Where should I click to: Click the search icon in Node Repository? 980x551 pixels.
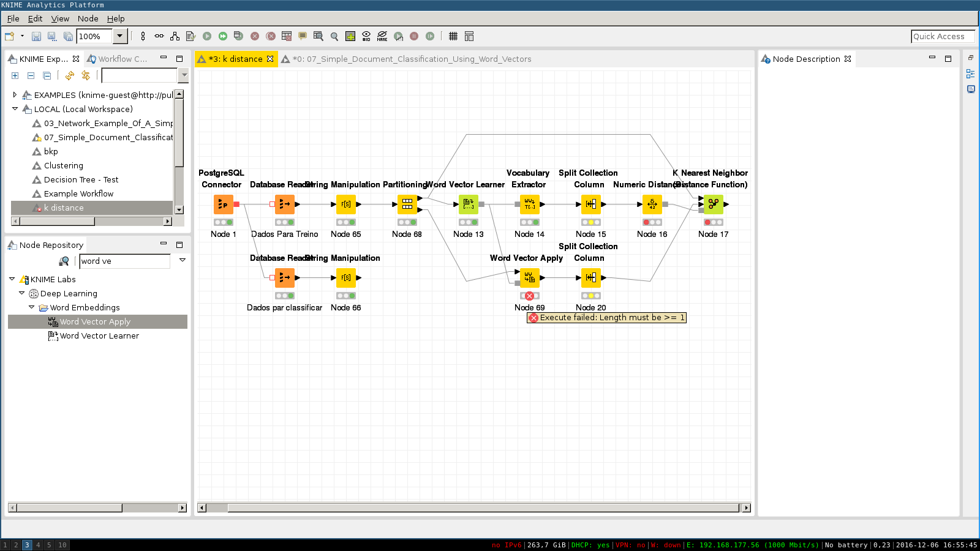[x=64, y=261]
